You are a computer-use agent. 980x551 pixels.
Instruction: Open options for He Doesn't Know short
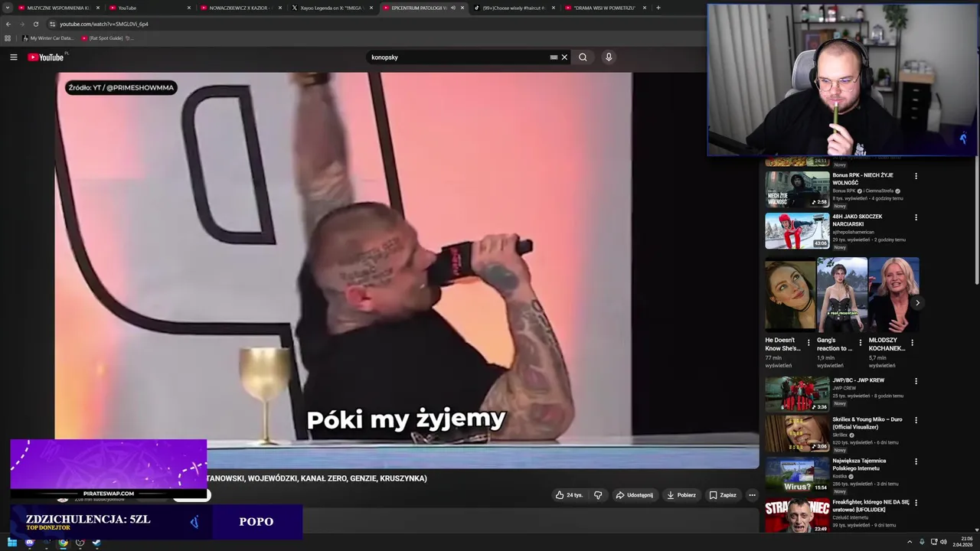(x=808, y=342)
